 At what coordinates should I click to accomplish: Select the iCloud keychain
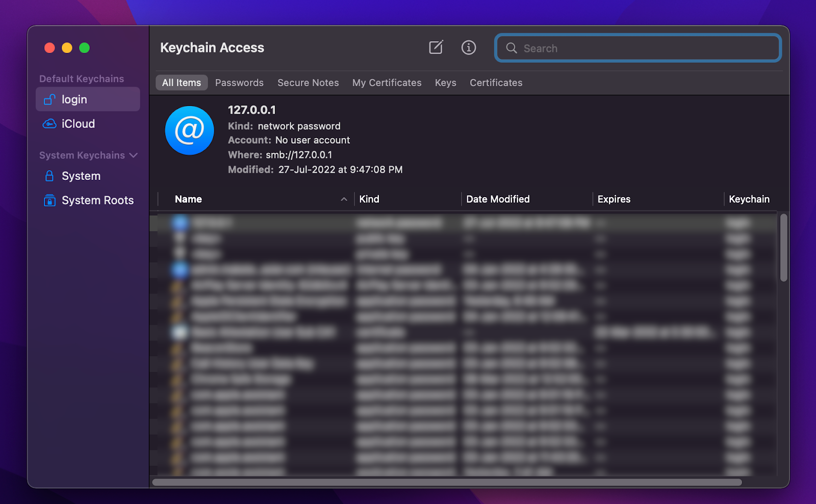88,124
